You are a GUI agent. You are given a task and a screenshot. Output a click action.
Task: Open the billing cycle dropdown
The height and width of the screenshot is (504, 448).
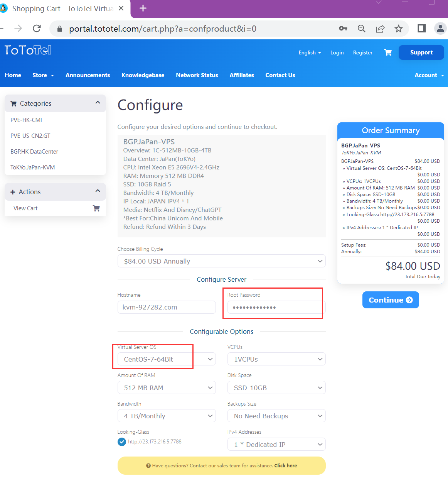(x=221, y=261)
